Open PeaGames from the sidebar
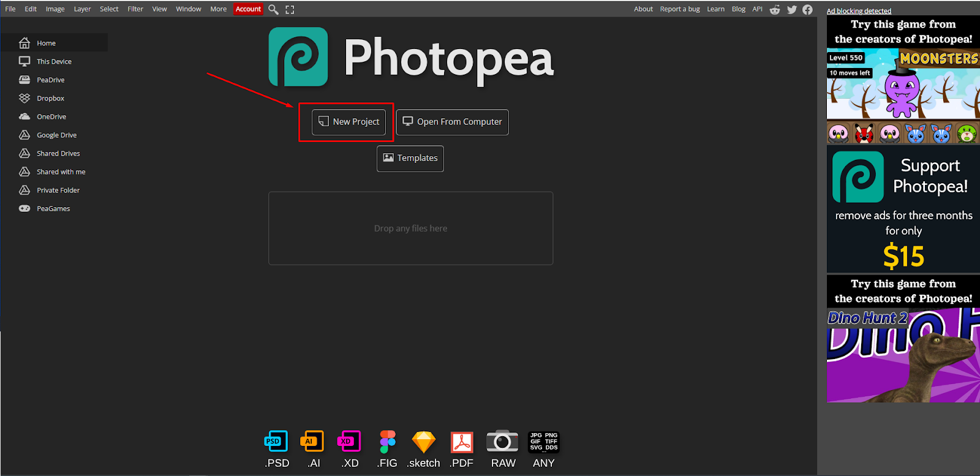The image size is (980, 476). click(x=54, y=208)
